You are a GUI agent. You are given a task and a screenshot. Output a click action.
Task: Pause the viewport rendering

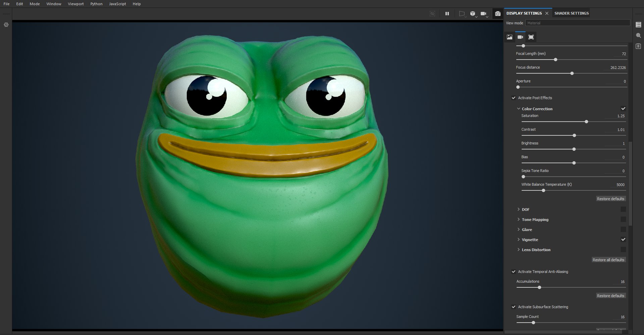tap(447, 14)
